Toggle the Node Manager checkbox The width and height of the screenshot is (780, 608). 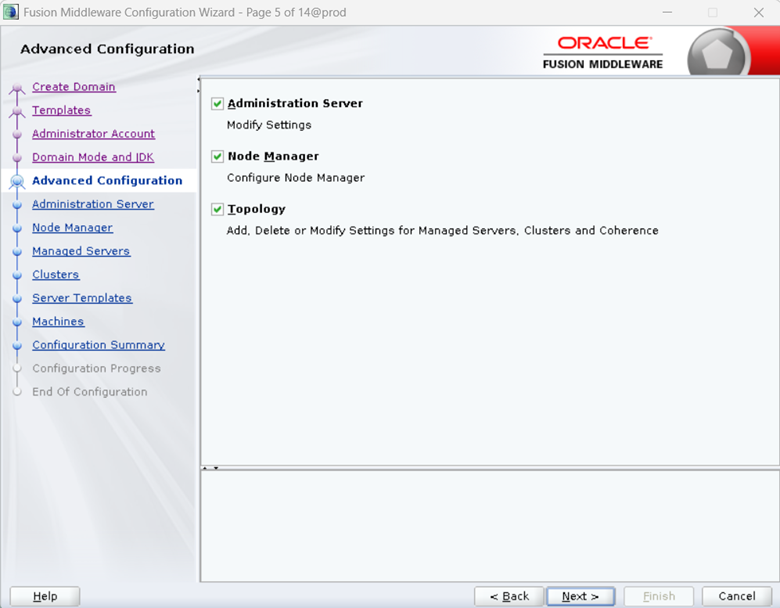pos(217,156)
